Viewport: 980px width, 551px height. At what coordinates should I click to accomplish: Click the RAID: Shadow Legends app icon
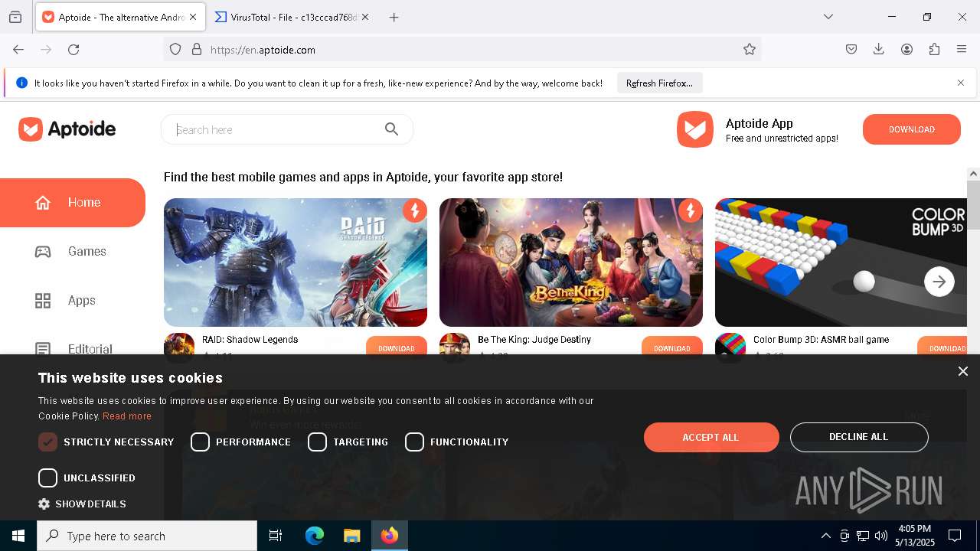click(x=179, y=344)
